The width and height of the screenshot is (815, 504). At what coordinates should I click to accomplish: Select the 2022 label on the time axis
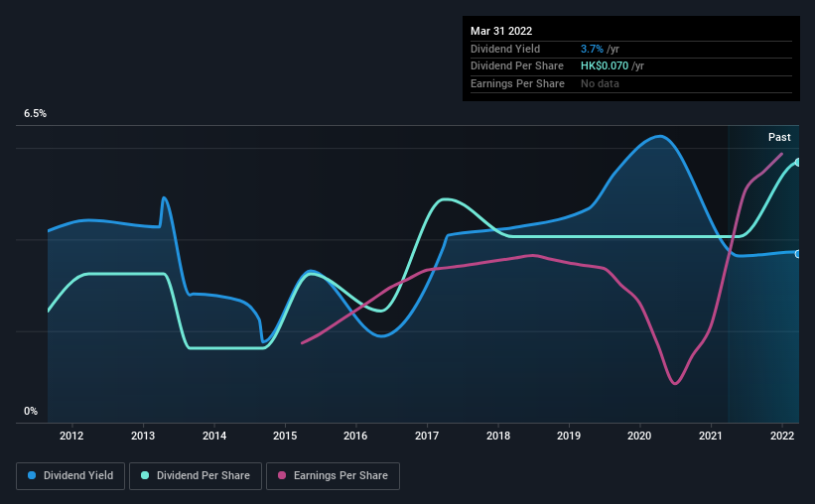781,436
